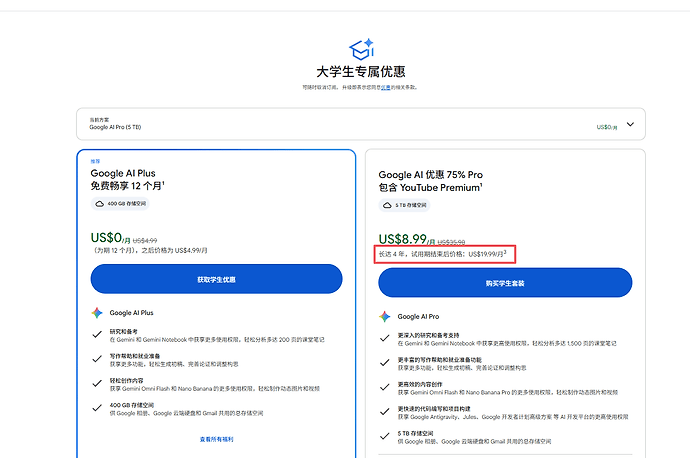Click the checkmark beside 轻松创作内容
The image size is (690, 458).
tap(97, 384)
